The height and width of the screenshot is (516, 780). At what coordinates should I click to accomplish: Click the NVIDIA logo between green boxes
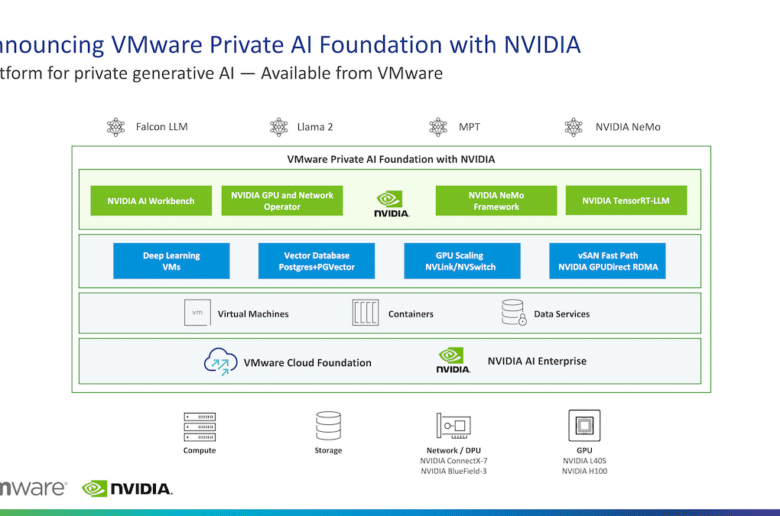click(x=391, y=204)
